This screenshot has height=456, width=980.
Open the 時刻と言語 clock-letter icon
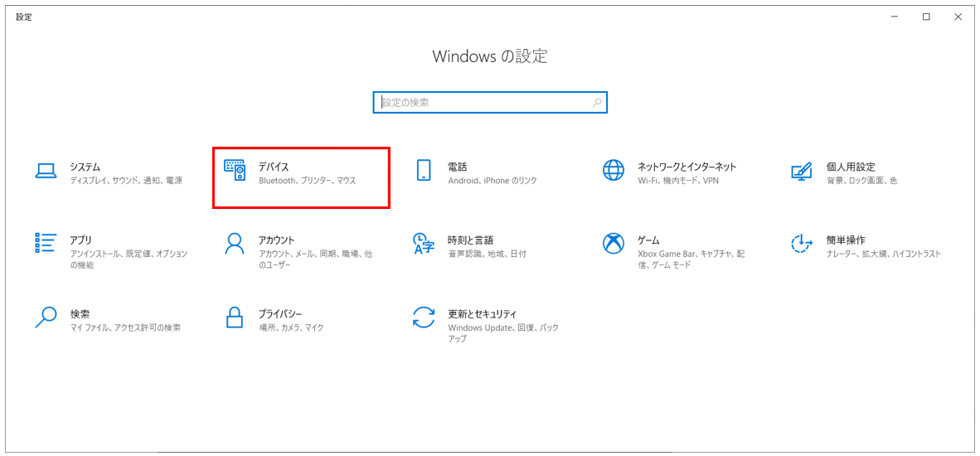(424, 244)
